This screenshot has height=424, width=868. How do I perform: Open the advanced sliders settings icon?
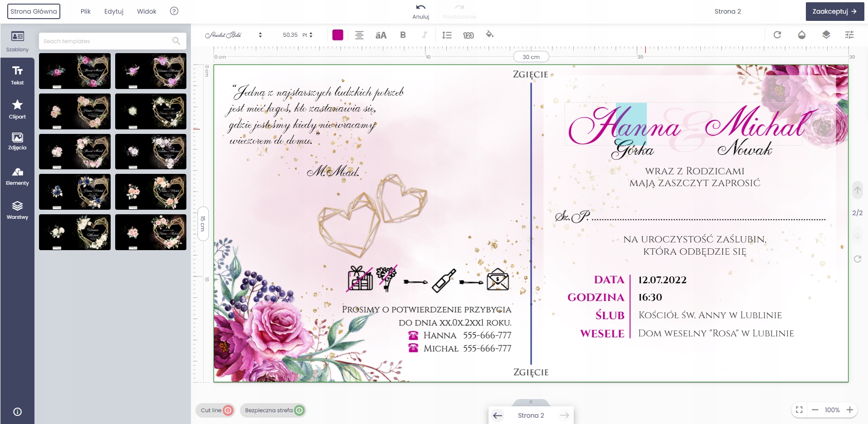point(849,35)
